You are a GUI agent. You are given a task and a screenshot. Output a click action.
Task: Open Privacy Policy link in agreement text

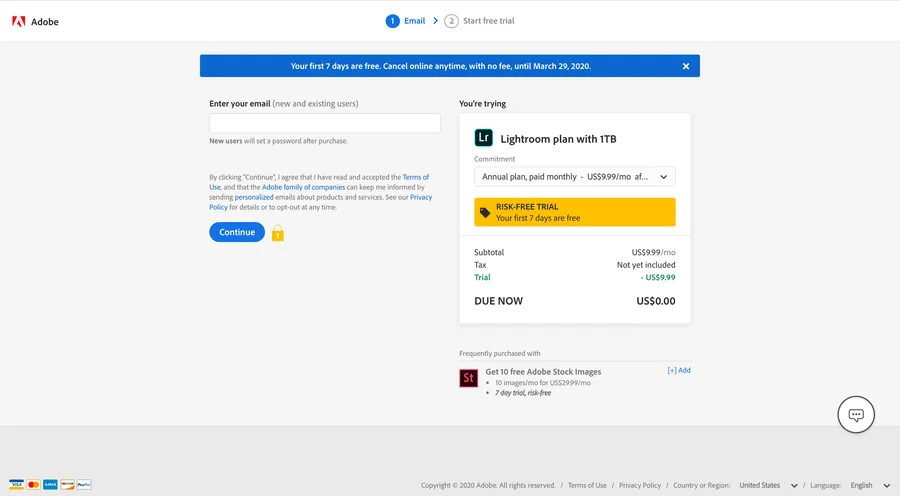coord(421,197)
